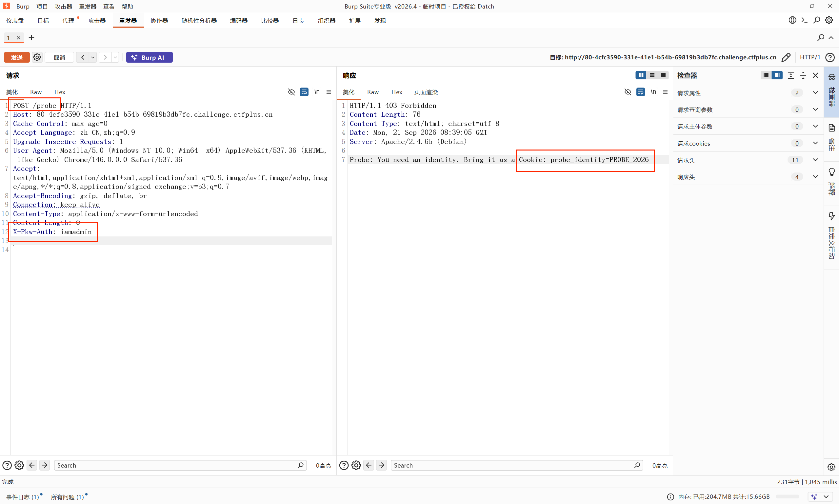Toggle word wrap in request editor
The width and height of the screenshot is (839, 504).
(x=304, y=92)
